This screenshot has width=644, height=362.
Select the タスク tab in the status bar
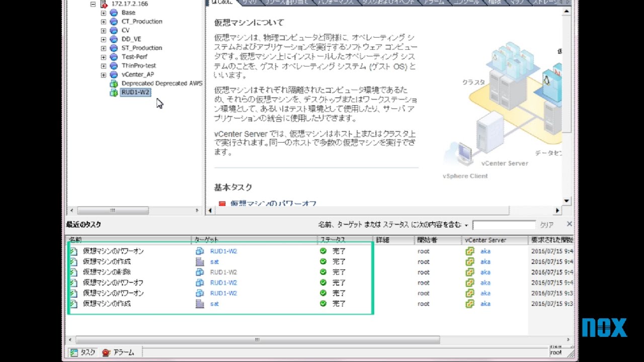pyautogui.click(x=83, y=352)
